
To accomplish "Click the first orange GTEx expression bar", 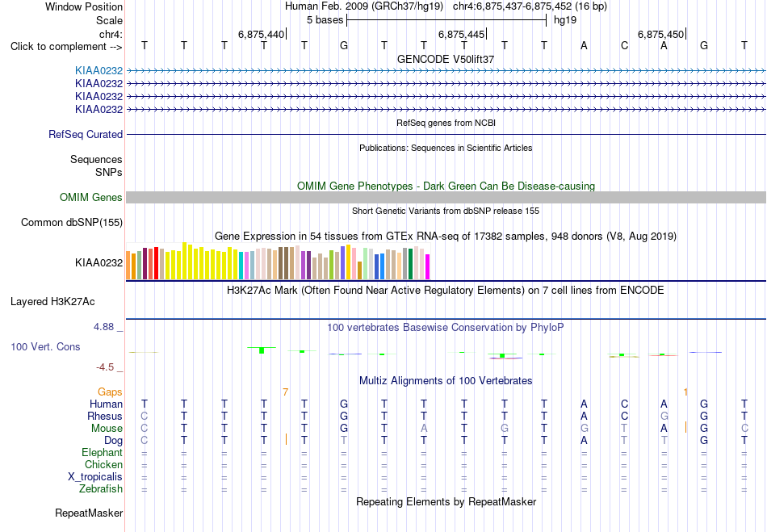I will point(128,266).
